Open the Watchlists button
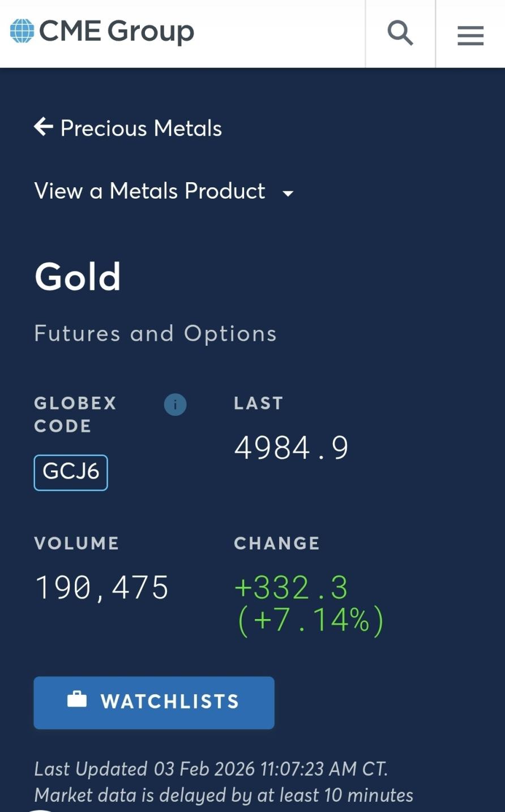The width and height of the screenshot is (505, 812). pos(154,702)
